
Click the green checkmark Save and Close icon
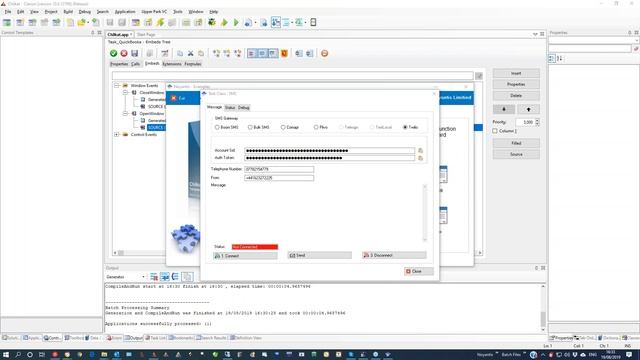tap(113, 53)
